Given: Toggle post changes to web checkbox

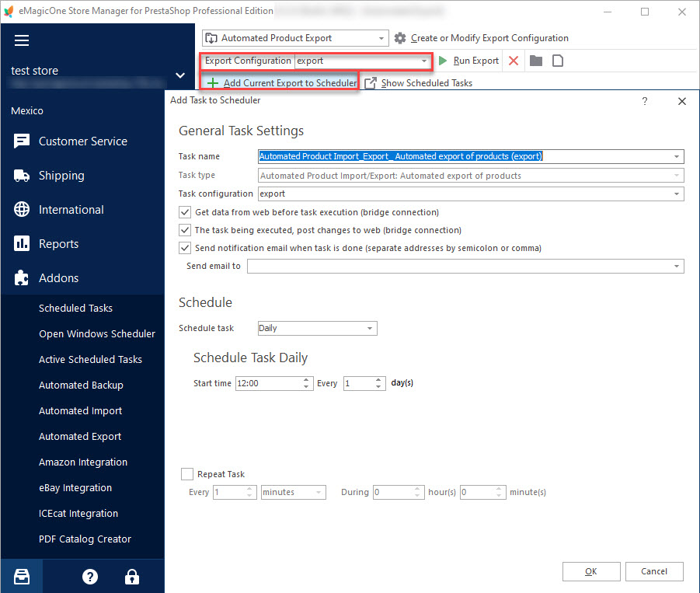Looking at the screenshot, I should tap(185, 230).
